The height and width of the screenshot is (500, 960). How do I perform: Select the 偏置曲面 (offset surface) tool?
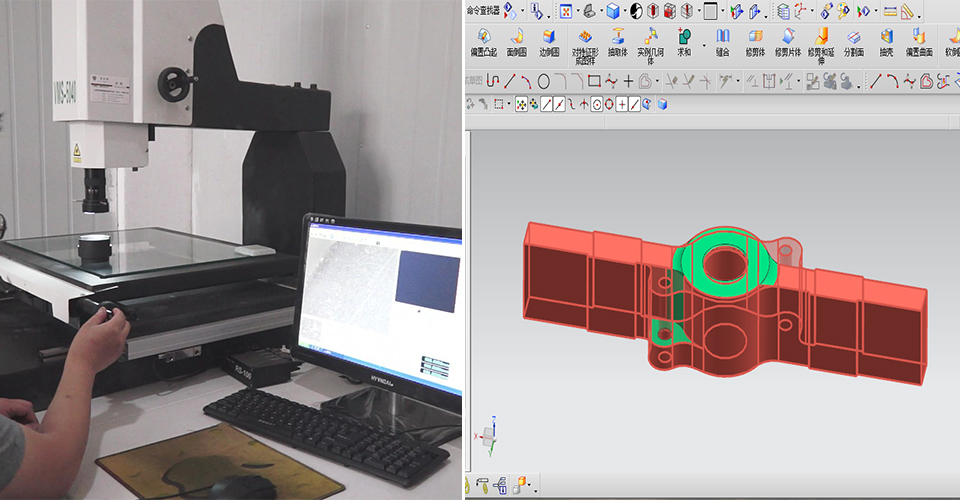[x=919, y=42]
